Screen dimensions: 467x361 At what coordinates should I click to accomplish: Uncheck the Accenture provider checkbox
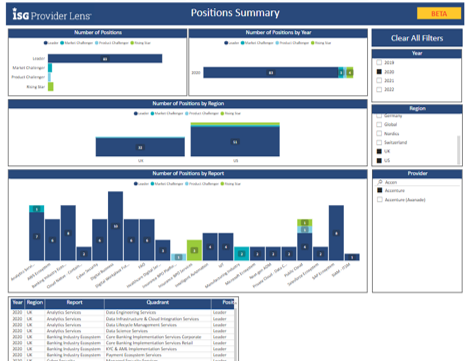379,190
